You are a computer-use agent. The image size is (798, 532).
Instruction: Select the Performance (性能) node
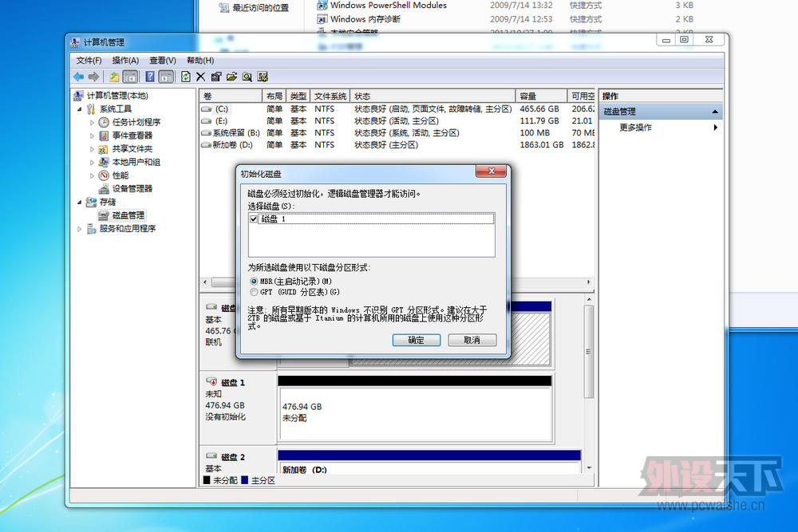[x=120, y=175]
